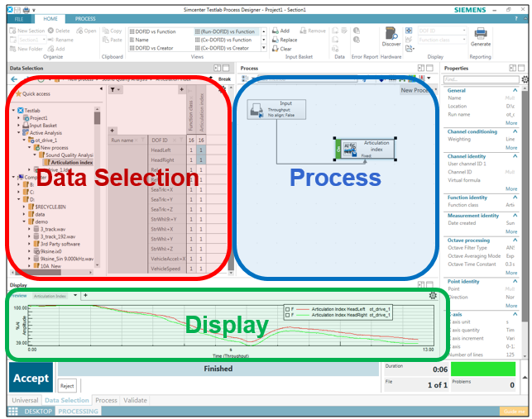Click Delete in Organize group
The image size is (532, 419).
click(59, 31)
